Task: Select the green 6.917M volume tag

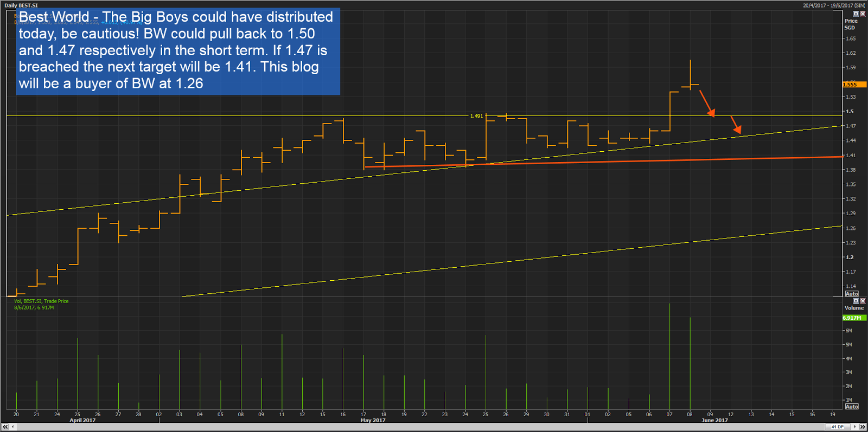Action: [854, 318]
